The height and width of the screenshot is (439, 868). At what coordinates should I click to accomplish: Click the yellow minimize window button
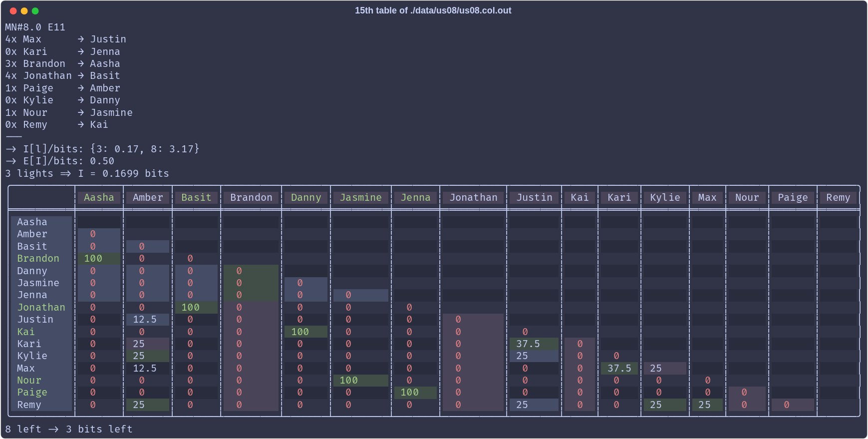[x=24, y=11]
